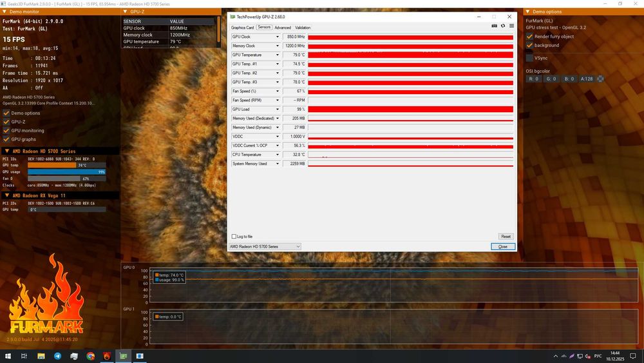The height and width of the screenshot is (363, 644).
Task: Open Telegram from the taskbar
Action: [x=57, y=356]
